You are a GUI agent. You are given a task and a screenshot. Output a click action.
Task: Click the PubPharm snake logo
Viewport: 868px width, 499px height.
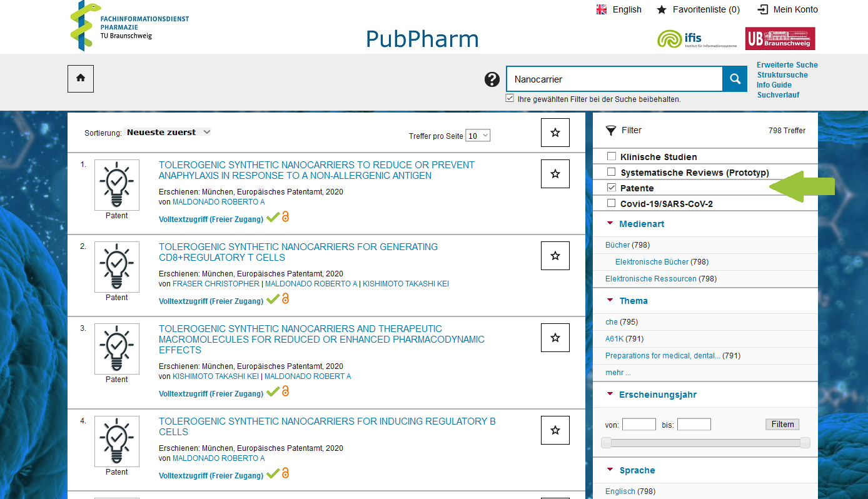click(x=84, y=26)
